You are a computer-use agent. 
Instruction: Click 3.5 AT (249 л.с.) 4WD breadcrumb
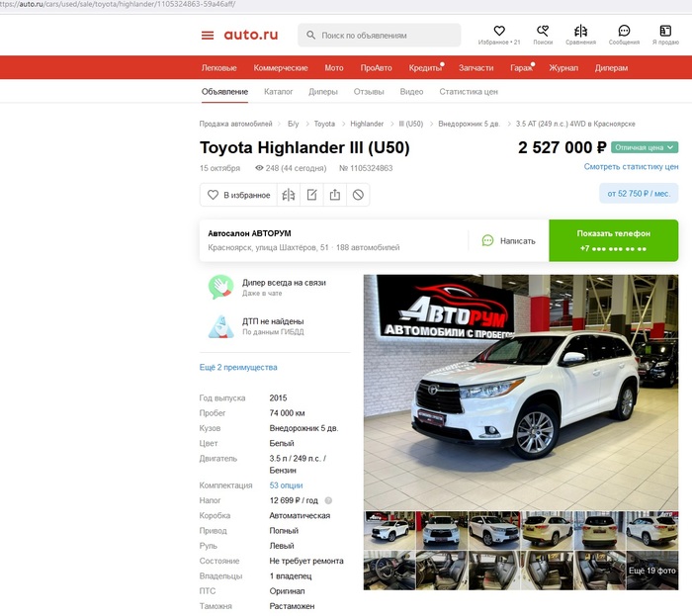[575, 124]
